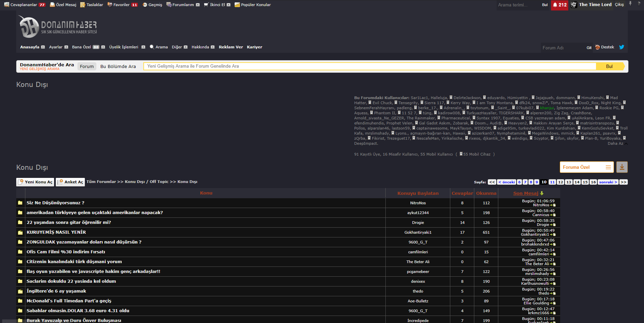Click the yellow Bul search button
The image size is (644, 323).
(x=610, y=66)
